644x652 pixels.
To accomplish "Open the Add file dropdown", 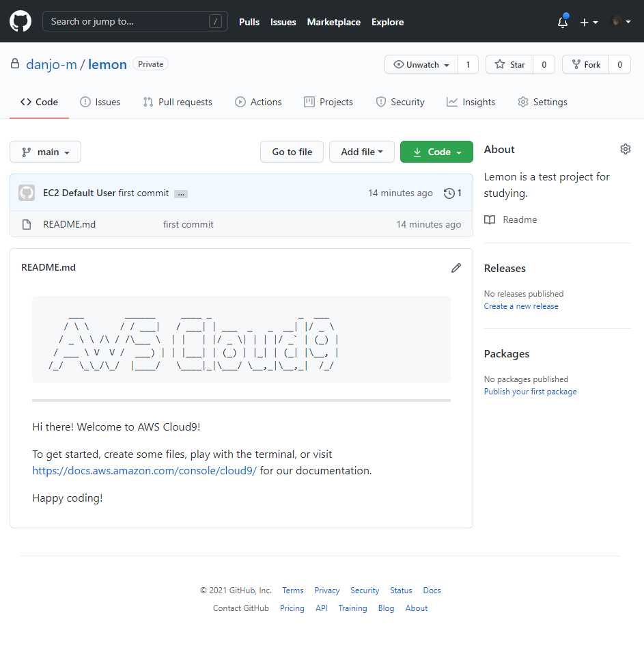I will point(361,152).
